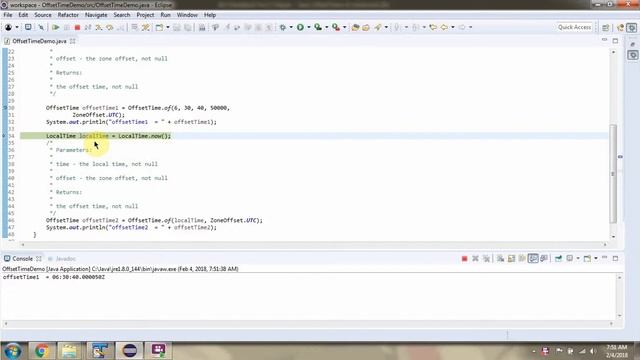Open the Project menu
Viewport: 640px width, 360px height.
[145, 15]
